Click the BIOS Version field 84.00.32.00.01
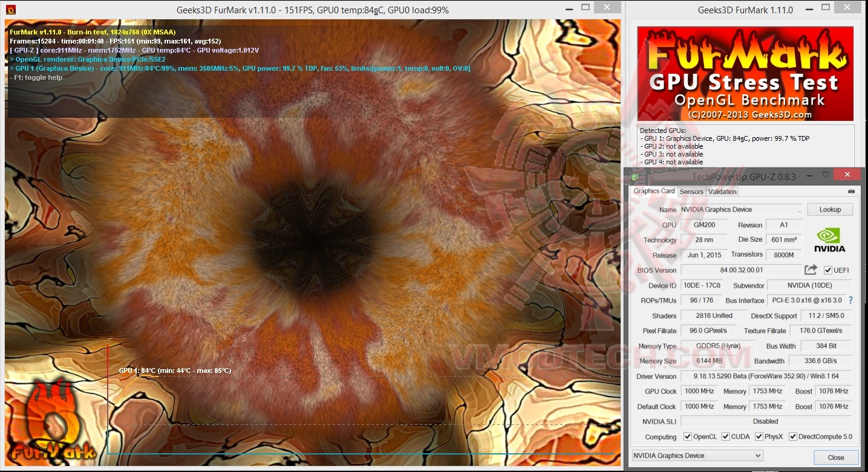The width and height of the screenshot is (868, 472). coord(741,270)
